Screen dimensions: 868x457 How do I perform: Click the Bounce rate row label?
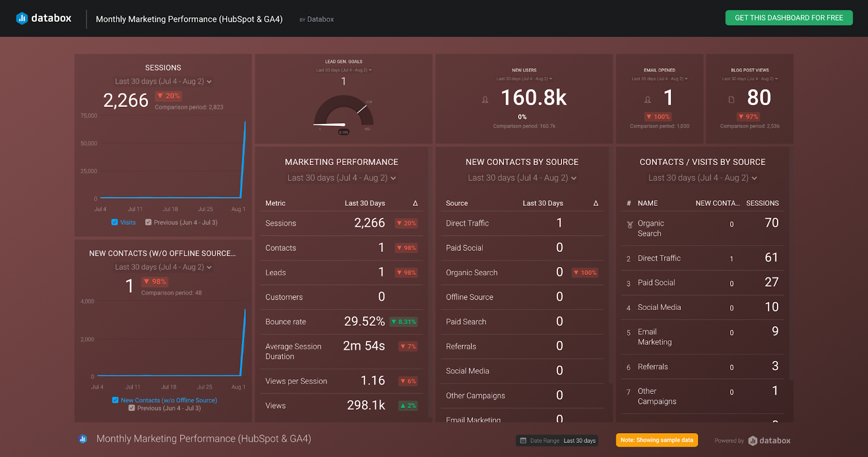click(x=286, y=322)
